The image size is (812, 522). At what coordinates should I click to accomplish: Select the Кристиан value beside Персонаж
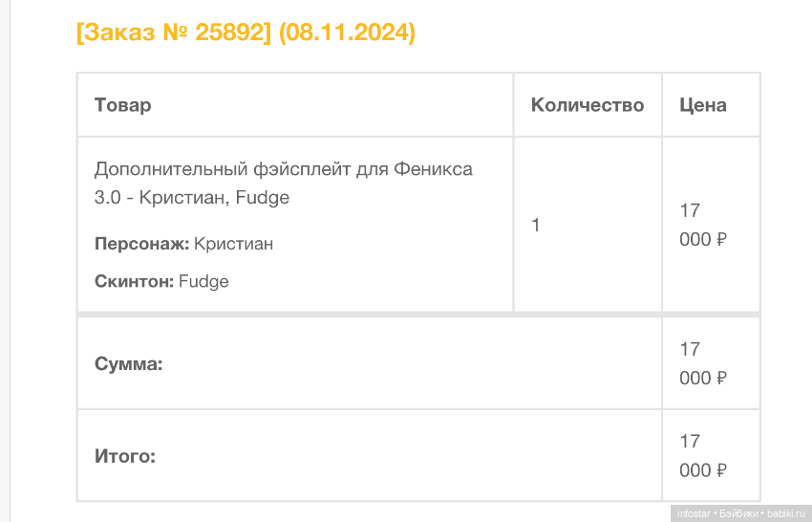pos(233,244)
